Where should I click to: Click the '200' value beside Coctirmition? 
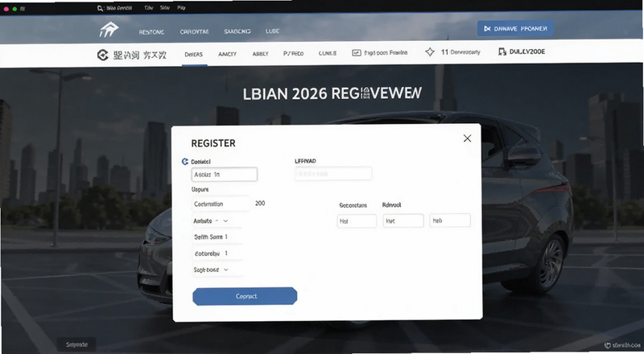pyautogui.click(x=260, y=204)
